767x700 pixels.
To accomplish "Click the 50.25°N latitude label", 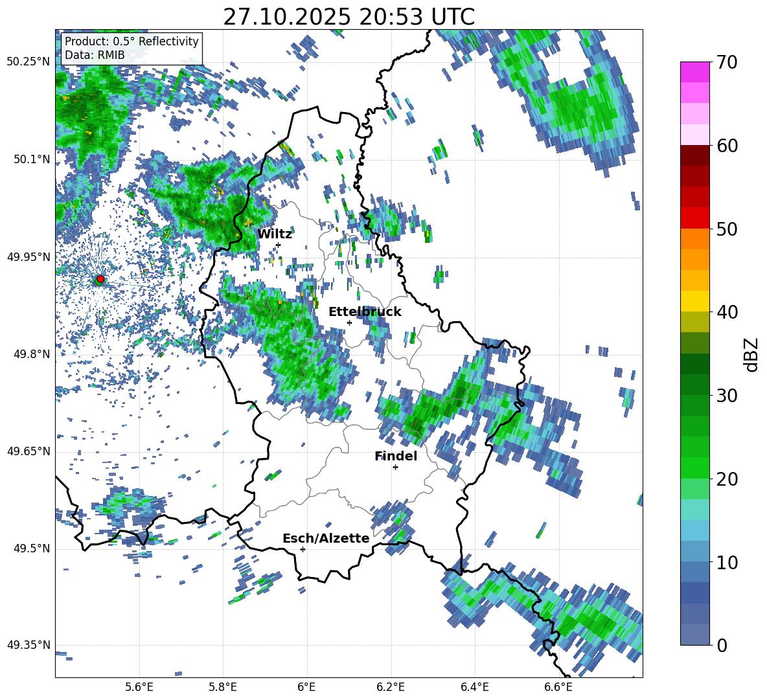I will (x=29, y=62).
